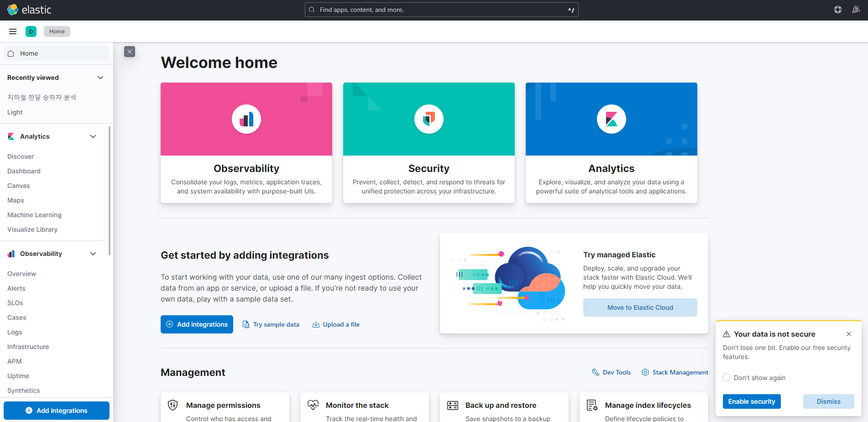Click the Analytics Kibana icon in sidebar
868x422 pixels.
[x=11, y=136]
